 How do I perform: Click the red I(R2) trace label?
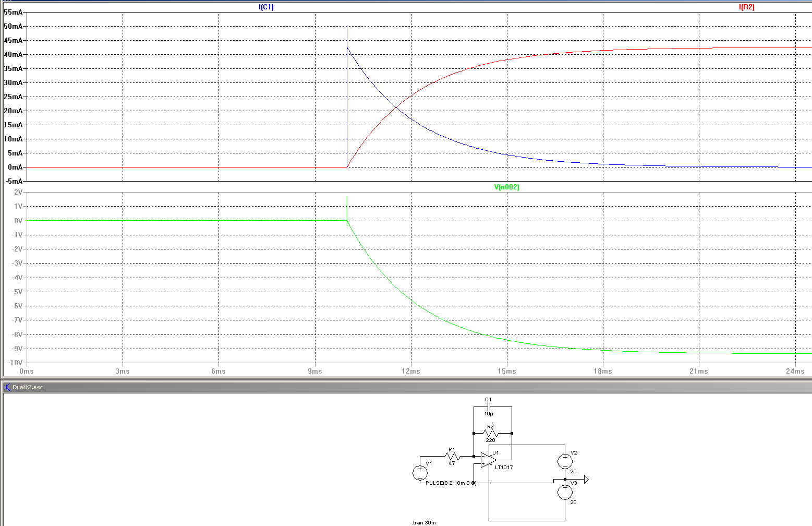point(746,7)
